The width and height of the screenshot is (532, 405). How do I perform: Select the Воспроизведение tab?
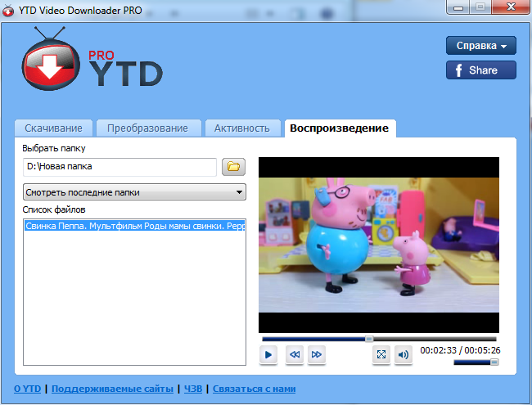(340, 128)
